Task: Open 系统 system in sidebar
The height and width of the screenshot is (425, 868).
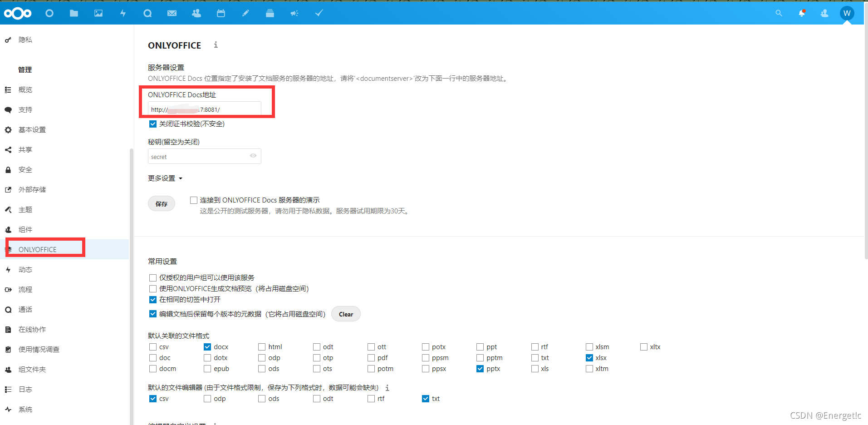Action: (x=25, y=410)
